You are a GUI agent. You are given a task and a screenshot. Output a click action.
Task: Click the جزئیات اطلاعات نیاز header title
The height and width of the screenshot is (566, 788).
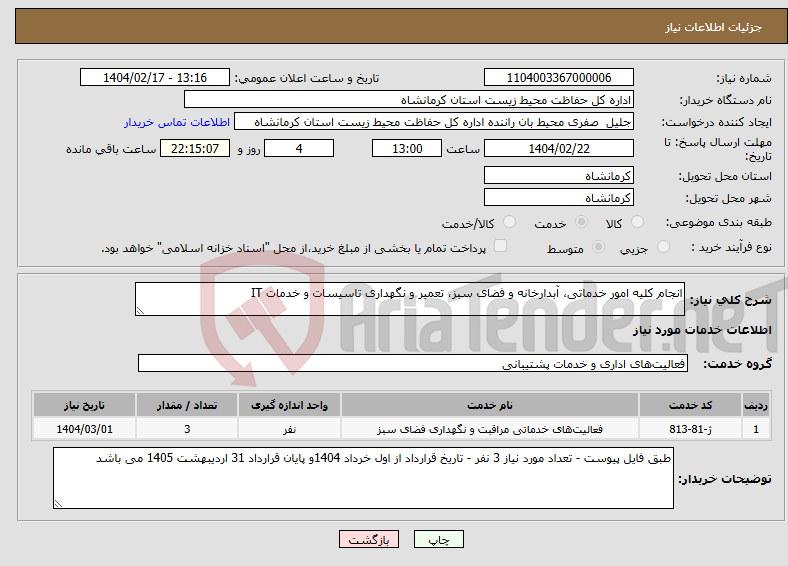(714, 27)
